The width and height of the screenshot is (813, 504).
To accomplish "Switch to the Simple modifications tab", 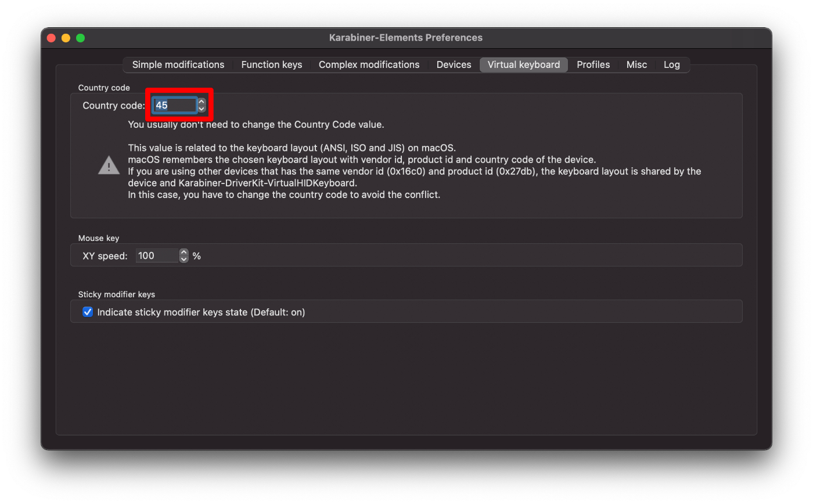I will click(x=178, y=64).
